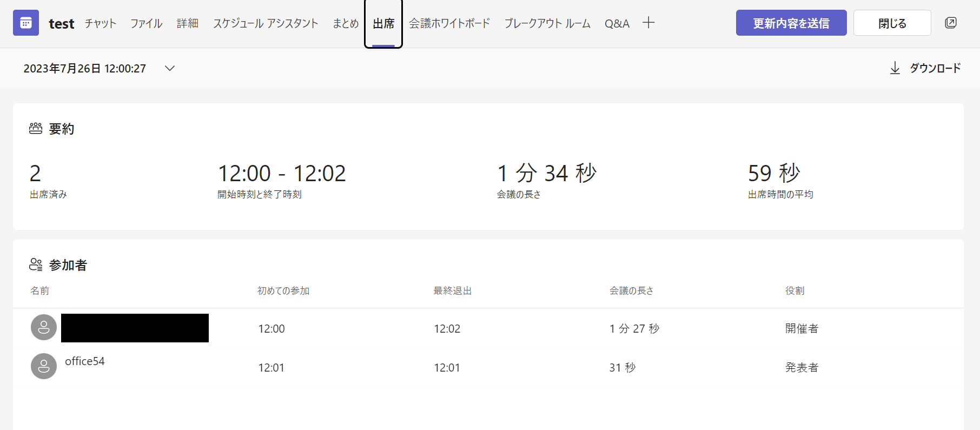The image size is (980, 430).
Task: Click the 出席済み label
Action: click(x=48, y=194)
